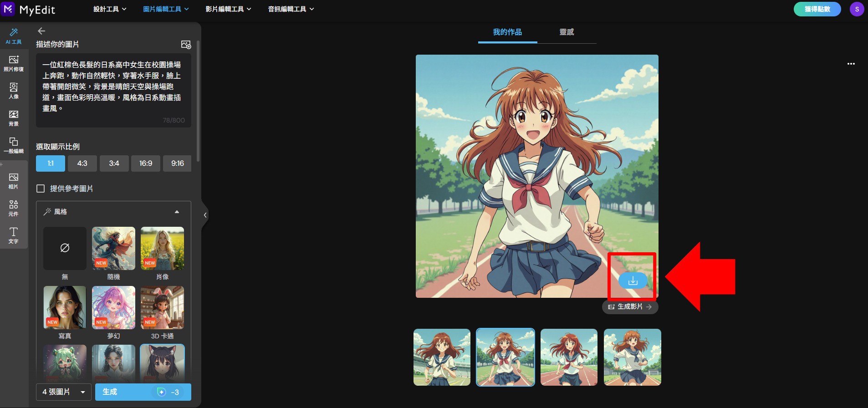Open the fourth generated result thumbnail
The height and width of the screenshot is (408, 868).
(633, 357)
